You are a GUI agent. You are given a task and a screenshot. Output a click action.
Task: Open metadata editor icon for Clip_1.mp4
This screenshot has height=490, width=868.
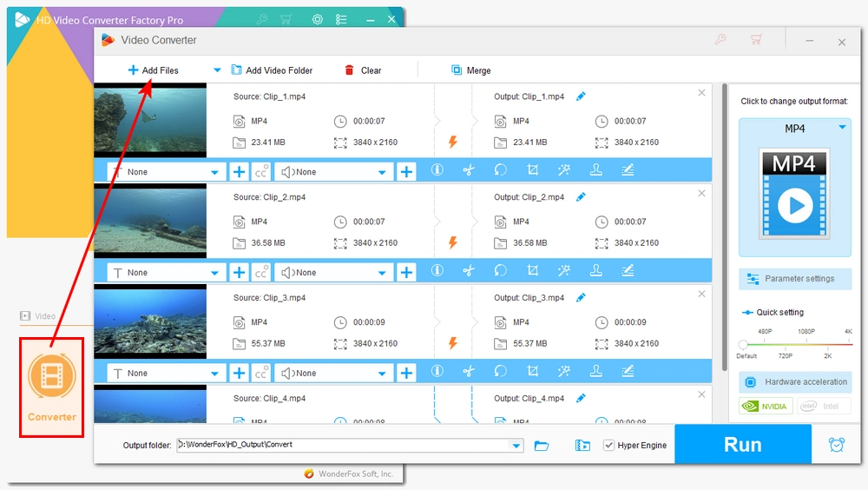[x=628, y=169]
